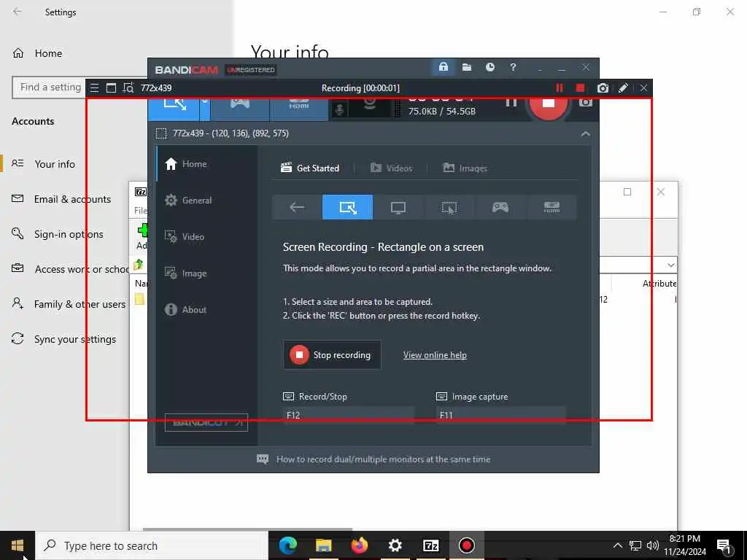The width and height of the screenshot is (747, 560).
Task: Show hidden system tray icons
Action: pos(617,545)
